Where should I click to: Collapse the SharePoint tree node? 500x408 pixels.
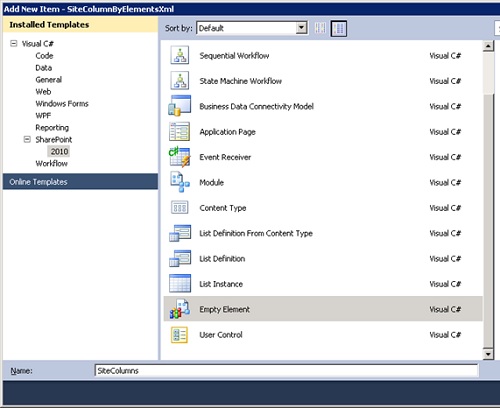click(27, 139)
